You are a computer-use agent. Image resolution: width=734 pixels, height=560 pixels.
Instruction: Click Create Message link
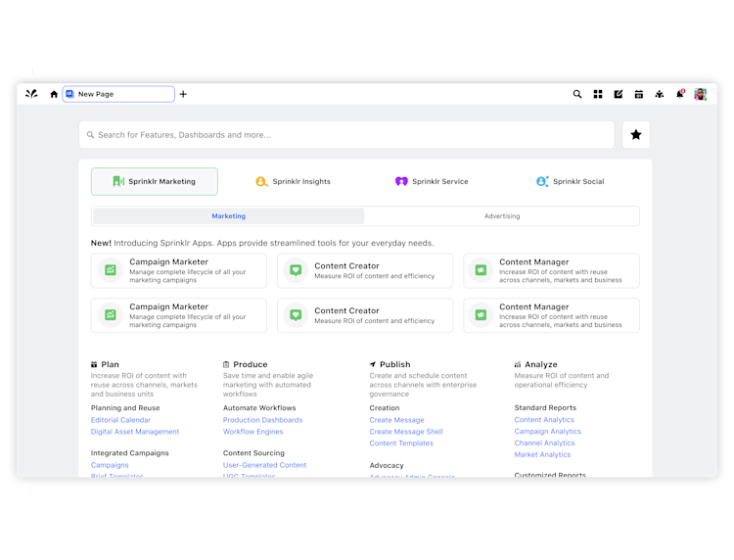point(396,420)
